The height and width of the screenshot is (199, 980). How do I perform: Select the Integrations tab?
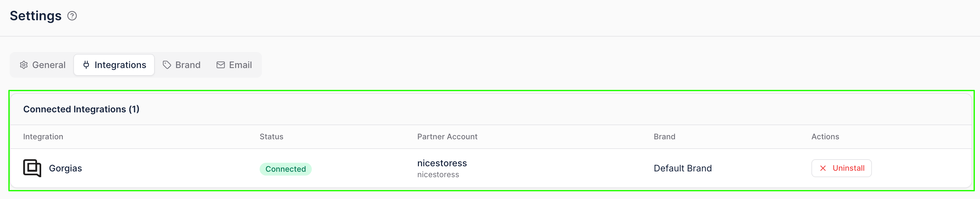[114, 65]
